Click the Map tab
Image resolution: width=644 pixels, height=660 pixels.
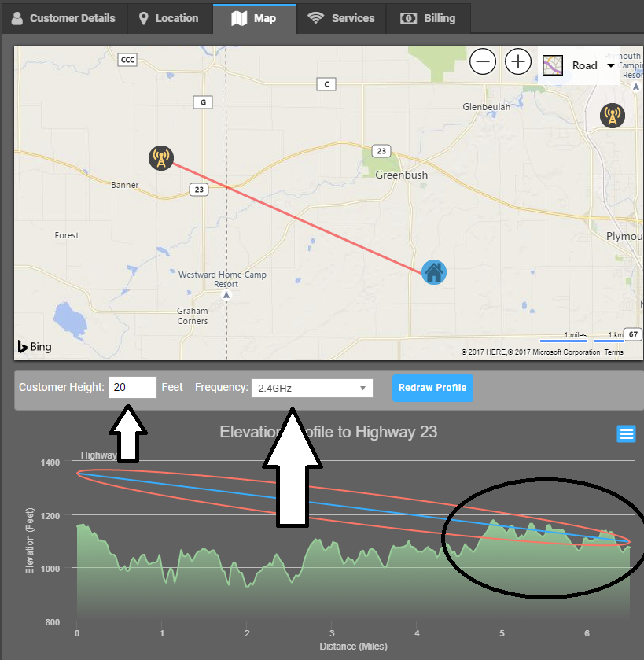(x=255, y=18)
